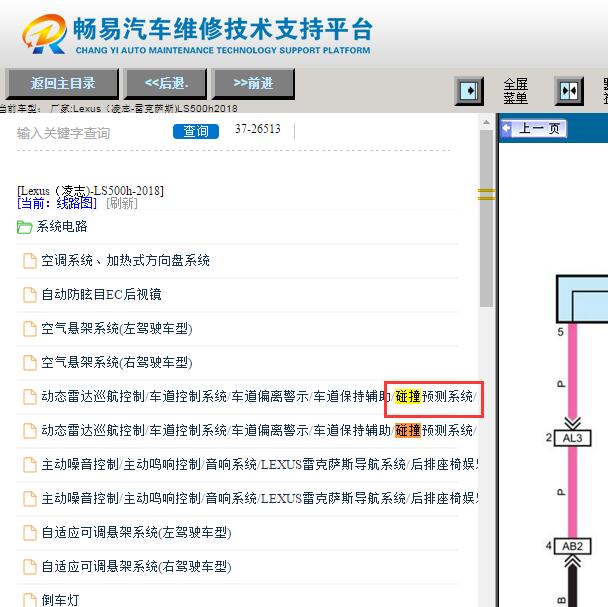This screenshot has width=608, height=607.
Task: Click document icon beside 倒车灯
Action: [x=30, y=600]
